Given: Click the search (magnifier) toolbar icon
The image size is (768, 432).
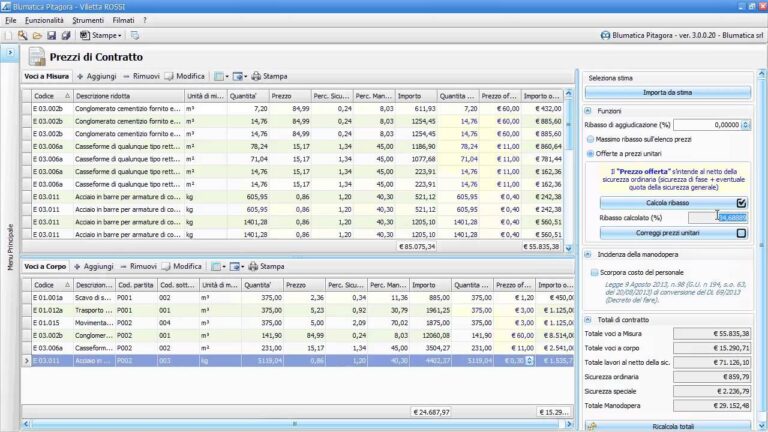Looking at the screenshot, I should click(x=23, y=35).
